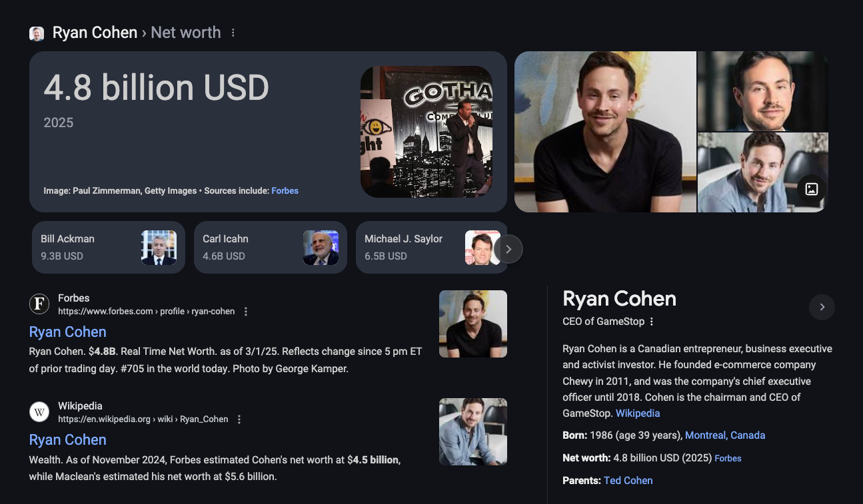Click Born label in knowledge panel
This screenshot has height=504, width=863.
click(574, 435)
